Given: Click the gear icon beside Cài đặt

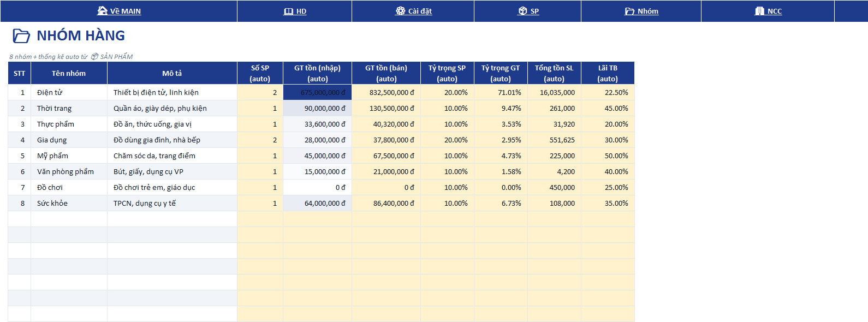Looking at the screenshot, I should pos(400,11).
